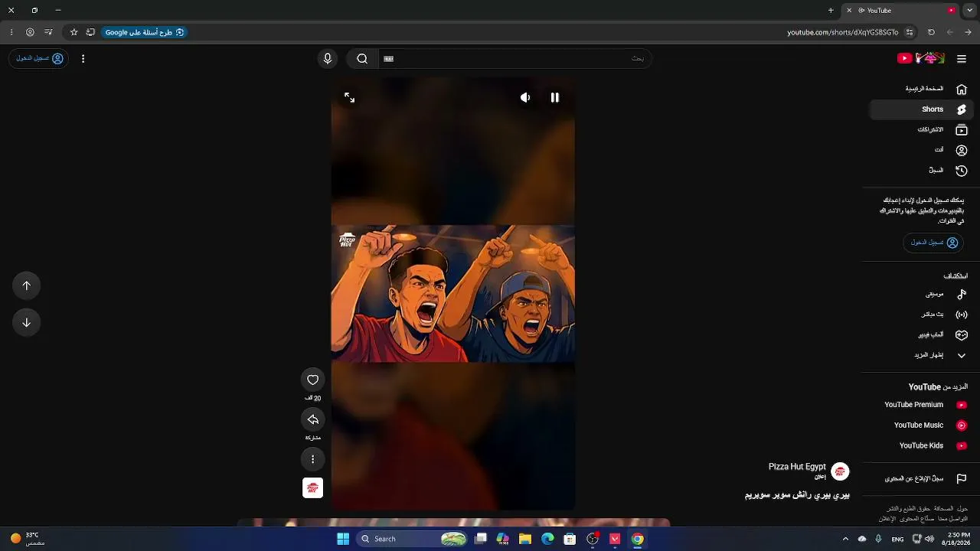Reload the page in the browser
Image resolution: width=980 pixels, height=551 pixels.
931,32
